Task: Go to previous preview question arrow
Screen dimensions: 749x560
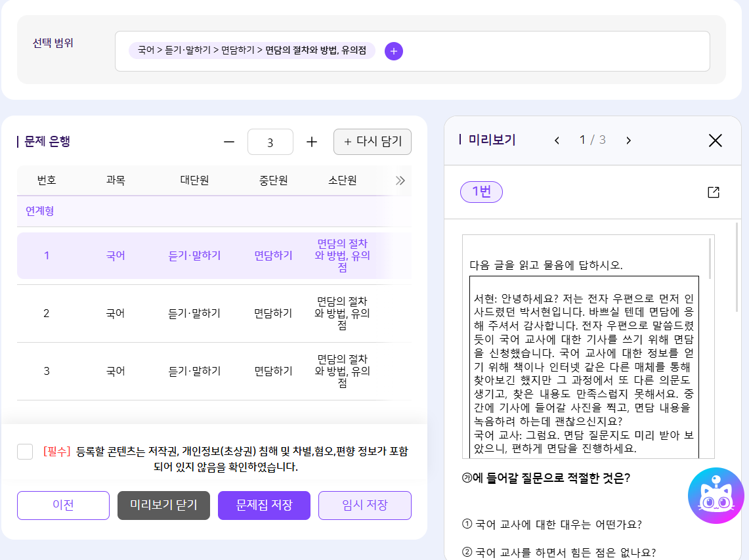Action: click(557, 140)
